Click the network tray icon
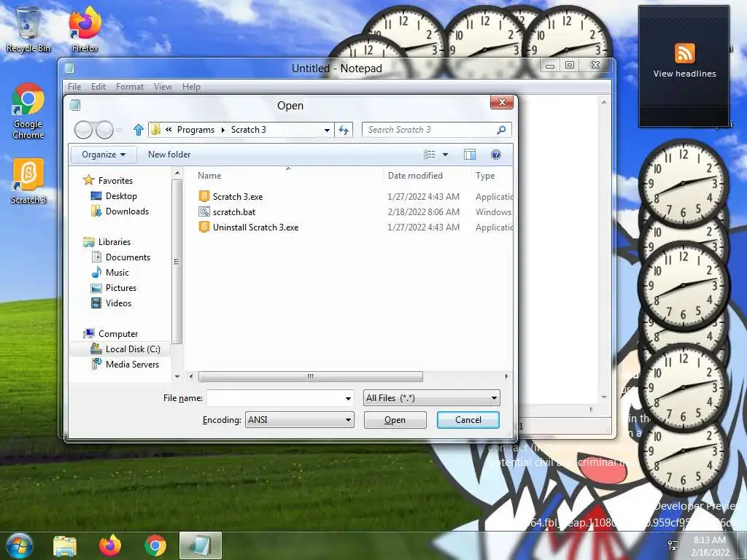The width and height of the screenshot is (747, 560). pyautogui.click(x=673, y=545)
